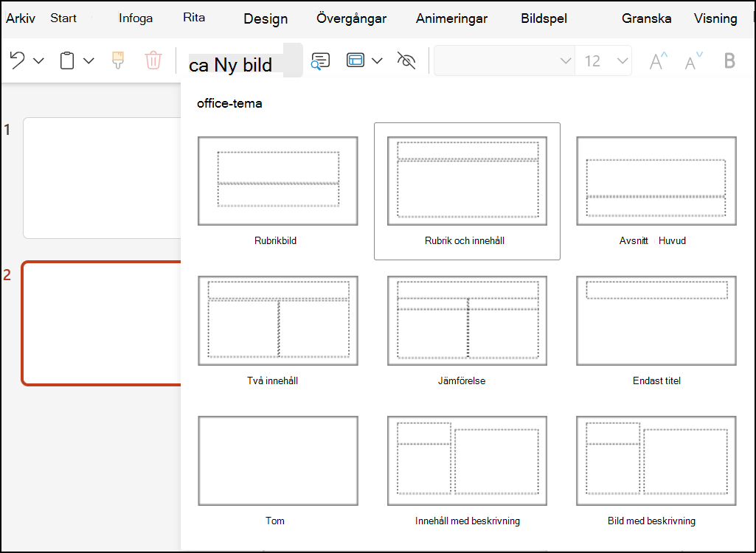Screen dimensions: 756x553
Task: Select slide 1 thumbnail in panel
Action: 102,178
